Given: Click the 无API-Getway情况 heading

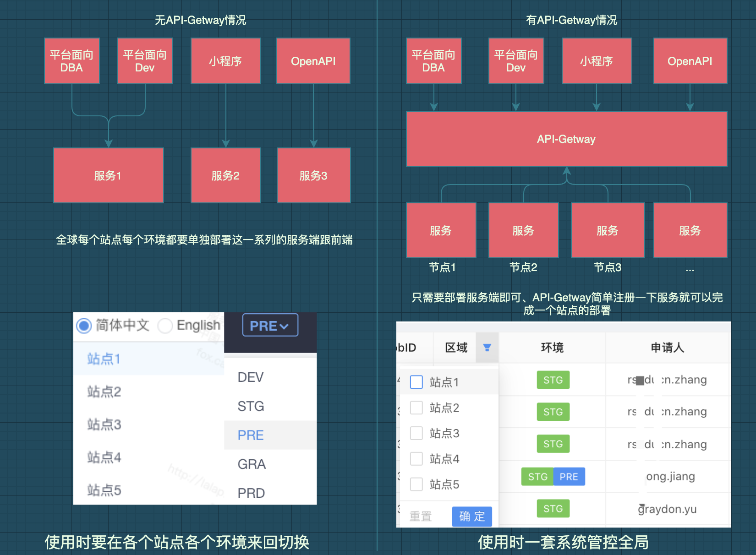Looking at the screenshot, I should coord(200,20).
